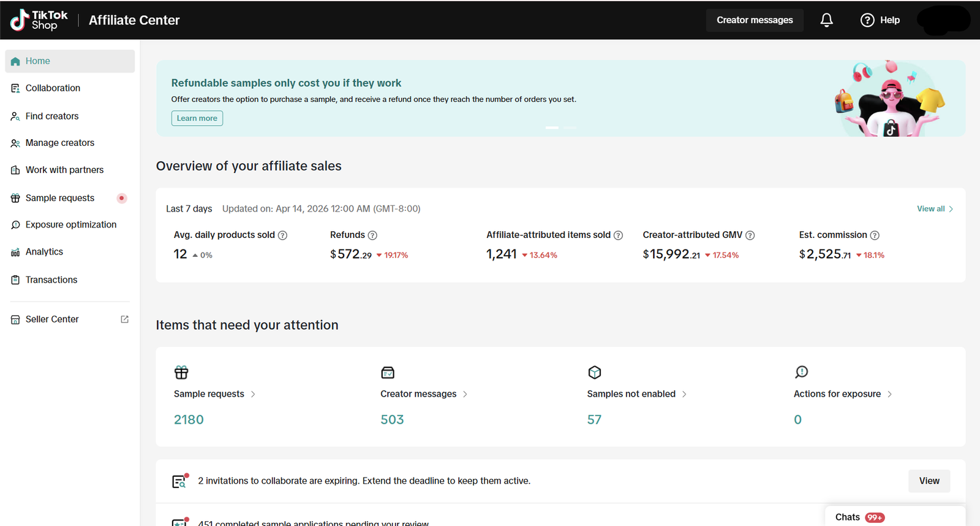
Task: Click the message box icon above Creator messages
Action: click(x=388, y=372)
